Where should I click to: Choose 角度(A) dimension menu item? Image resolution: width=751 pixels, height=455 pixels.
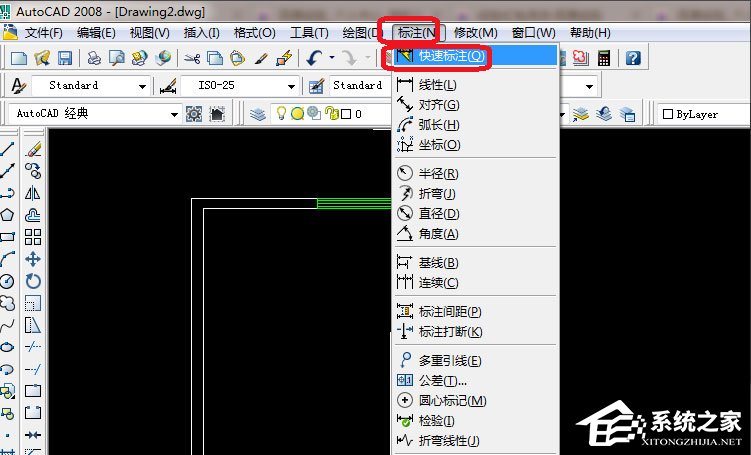coord(476,234)
